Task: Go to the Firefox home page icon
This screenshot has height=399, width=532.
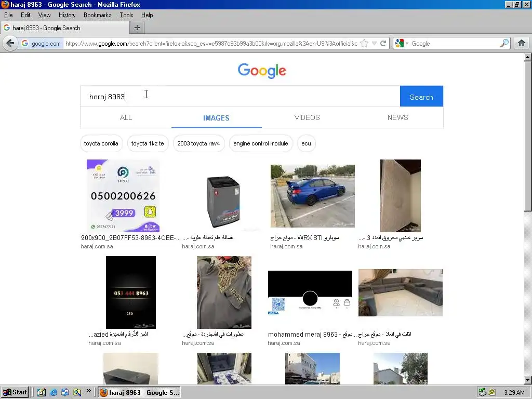Action: pyautogui.click(x=522, y=44)
